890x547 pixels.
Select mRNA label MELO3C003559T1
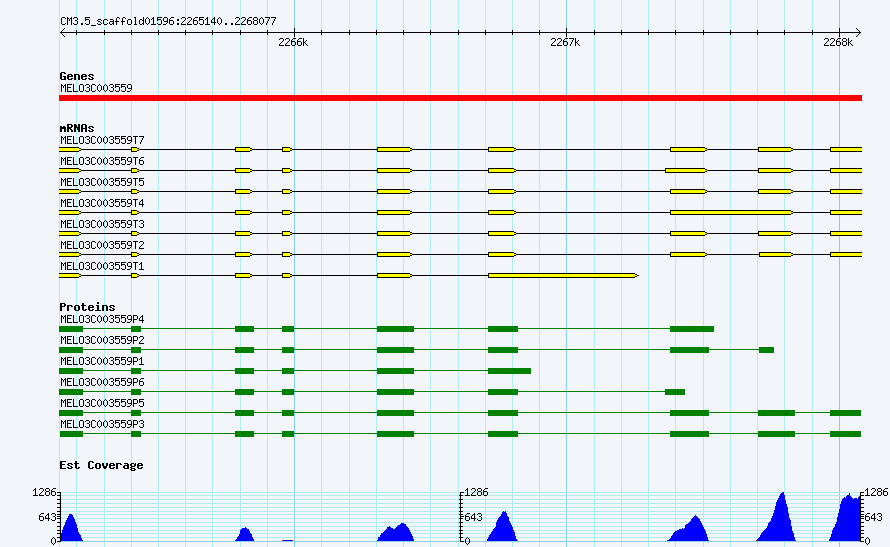102,266
